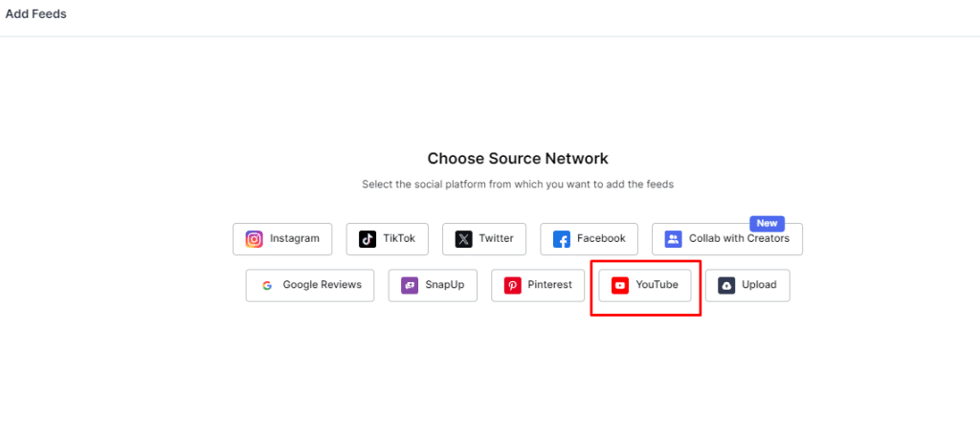Select the YouTube text label
The height and width of the screenshot is (439, 980).
click(657, 285)
